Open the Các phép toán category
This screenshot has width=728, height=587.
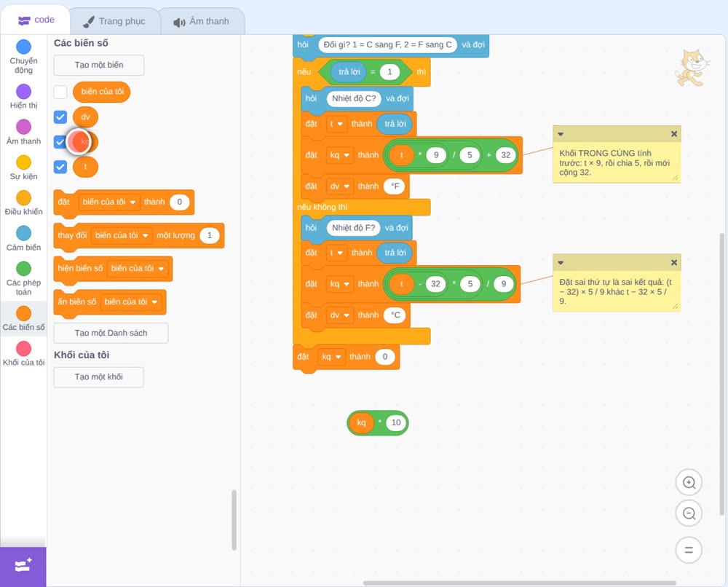(x=23, y=278)
